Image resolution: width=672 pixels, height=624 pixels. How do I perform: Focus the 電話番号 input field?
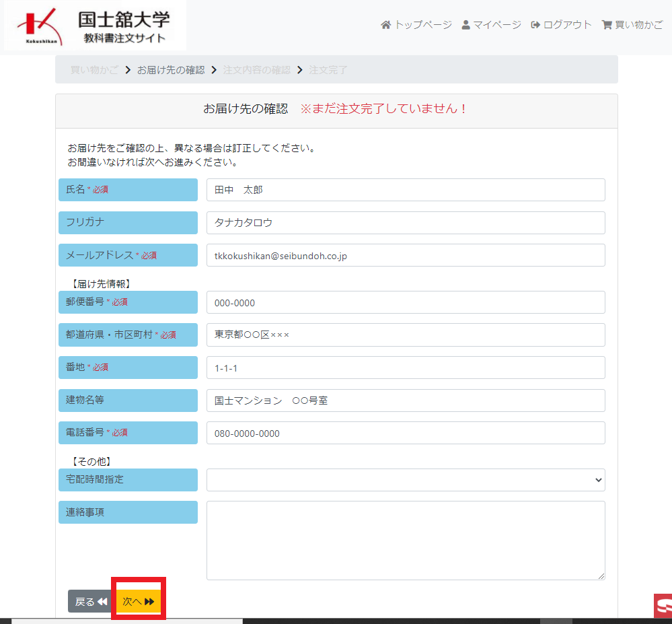(406, 433)
